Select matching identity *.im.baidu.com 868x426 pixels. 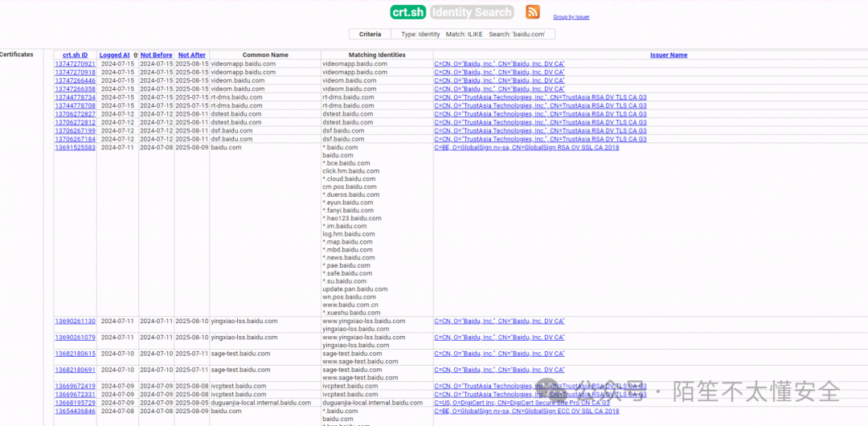pos(344,226)
